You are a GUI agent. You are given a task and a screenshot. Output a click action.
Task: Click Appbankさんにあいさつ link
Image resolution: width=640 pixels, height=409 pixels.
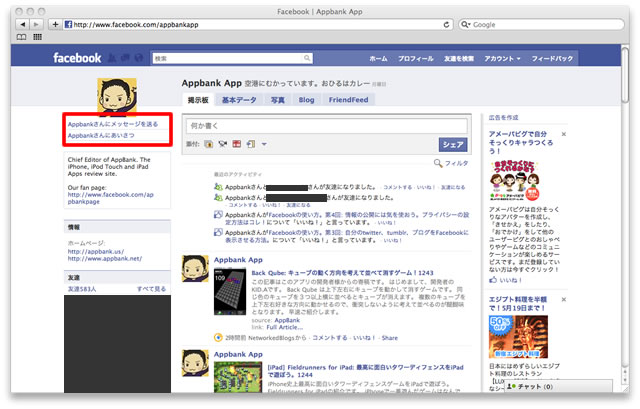[x=101, y=136]
